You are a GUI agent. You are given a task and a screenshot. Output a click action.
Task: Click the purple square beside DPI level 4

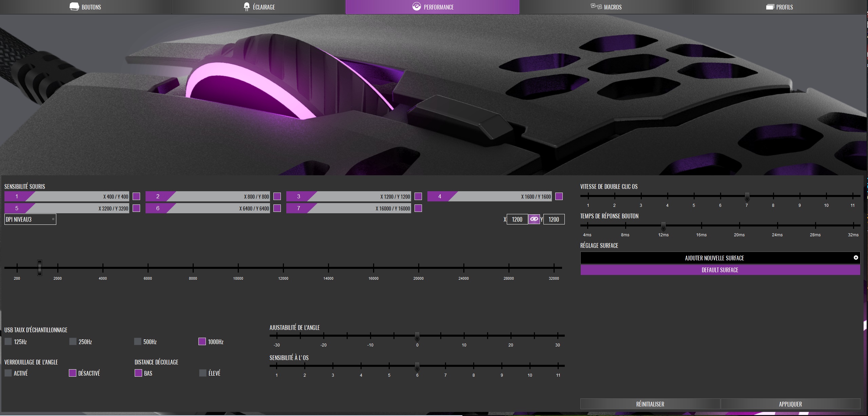point(559,196)
